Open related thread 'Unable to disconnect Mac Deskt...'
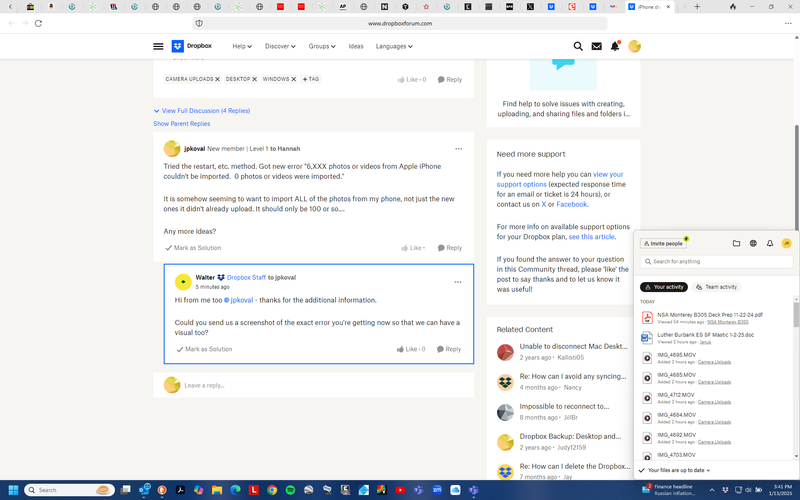800x500 pixels. pyautogui.click(x=573, y=346)
